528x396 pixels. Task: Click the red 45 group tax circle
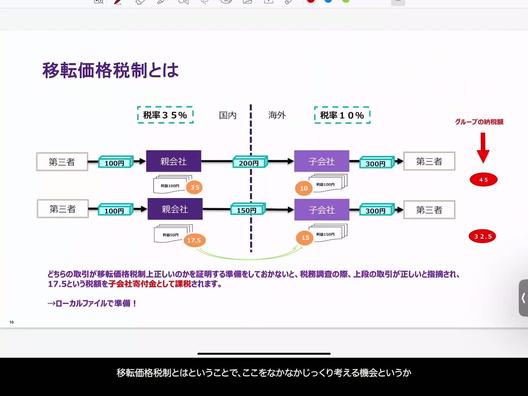[x=484, y=180]
